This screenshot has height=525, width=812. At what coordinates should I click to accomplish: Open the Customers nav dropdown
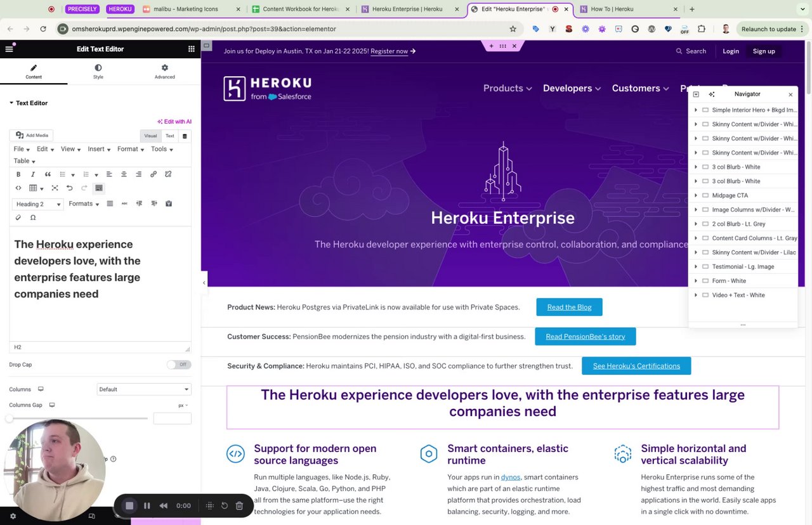click(640, 88)
